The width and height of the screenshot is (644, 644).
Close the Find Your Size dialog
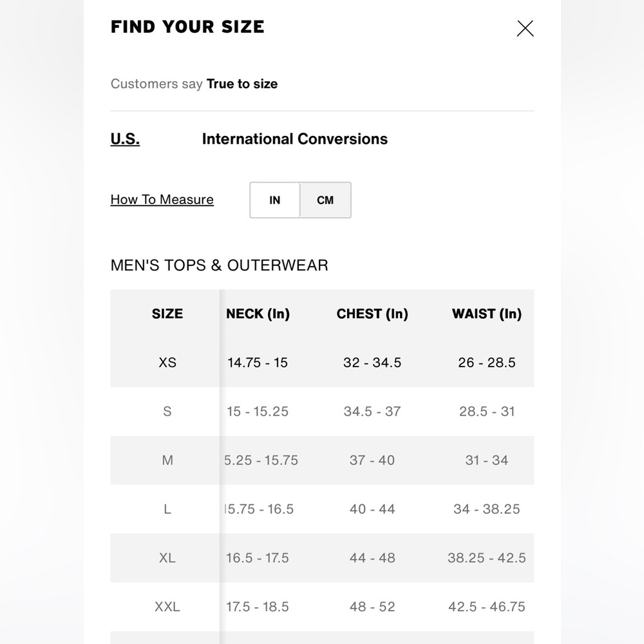point(525,28)
